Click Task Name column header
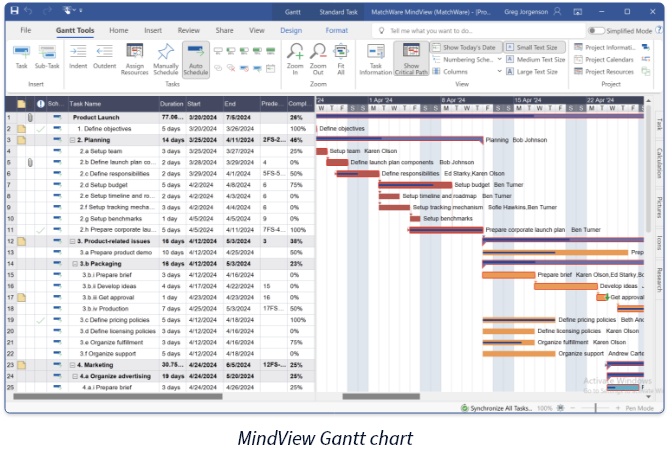The image size is (669, 453). [113, 104]
